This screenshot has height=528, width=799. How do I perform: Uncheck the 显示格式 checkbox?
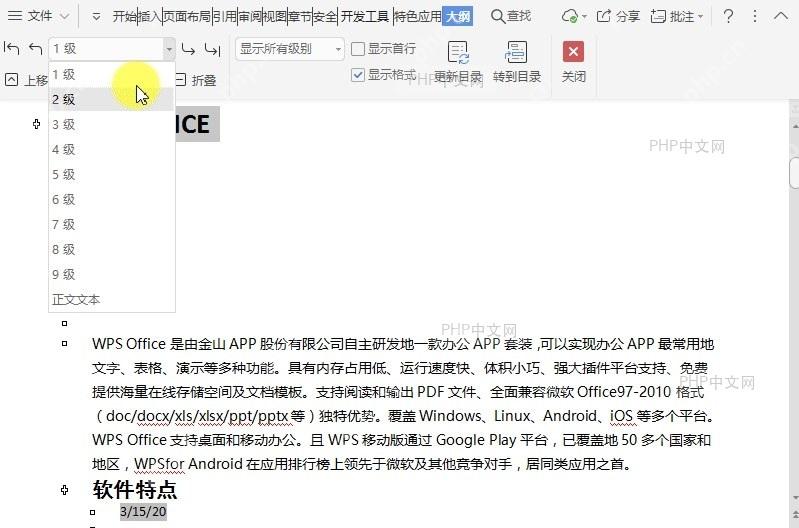click(358, 75)
